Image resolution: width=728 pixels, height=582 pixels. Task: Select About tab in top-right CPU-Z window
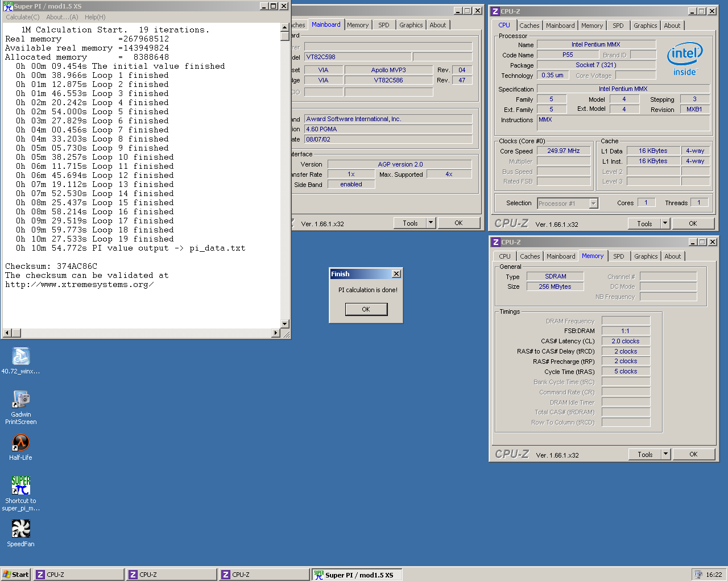click(x=672, y=26)
